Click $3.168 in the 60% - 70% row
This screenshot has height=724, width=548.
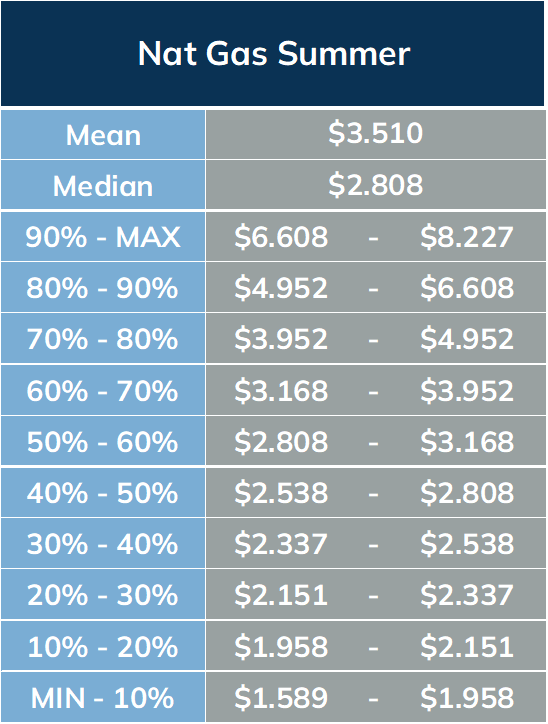pyautogui.click(x=281, y=391)
